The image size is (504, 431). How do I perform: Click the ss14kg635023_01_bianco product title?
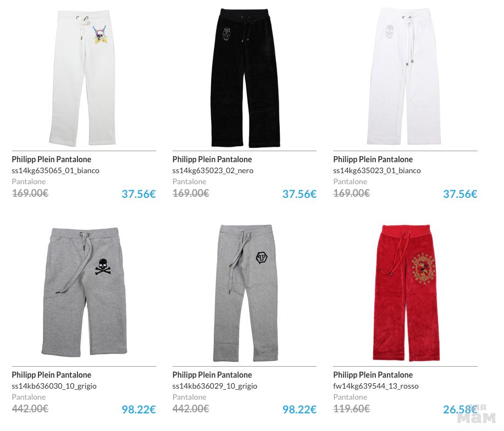click(373, 159)
